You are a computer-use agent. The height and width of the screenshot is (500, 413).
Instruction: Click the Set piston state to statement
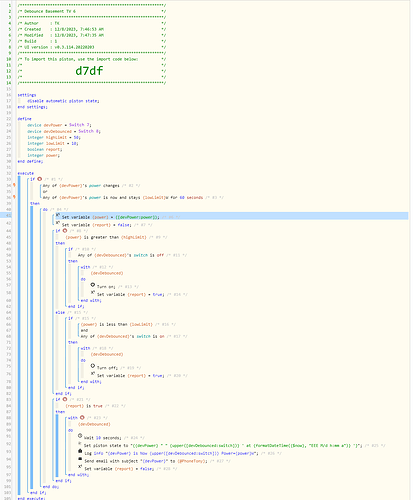tap(223, 445)
